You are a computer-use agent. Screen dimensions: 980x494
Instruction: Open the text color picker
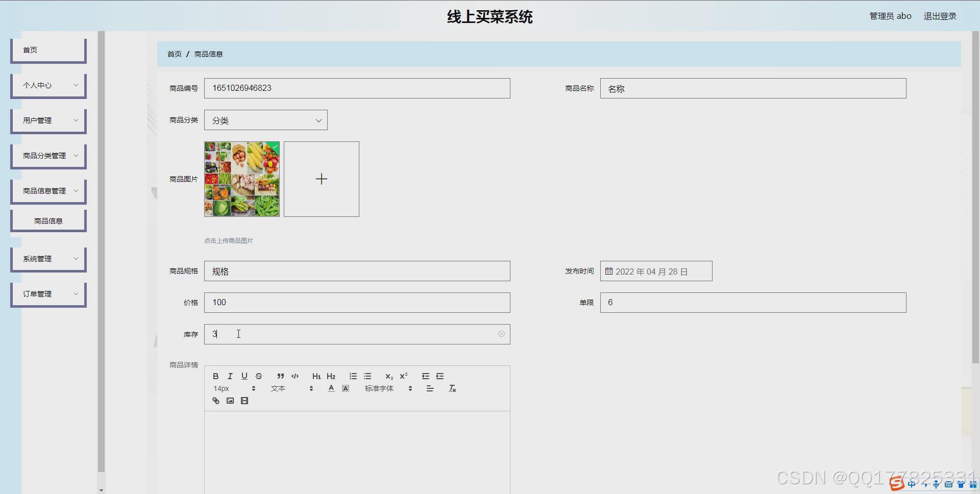(x=331, y=388)
